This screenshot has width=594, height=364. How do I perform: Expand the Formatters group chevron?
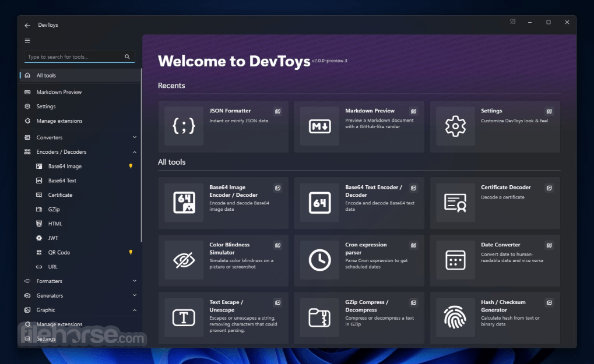coord(135,281)
